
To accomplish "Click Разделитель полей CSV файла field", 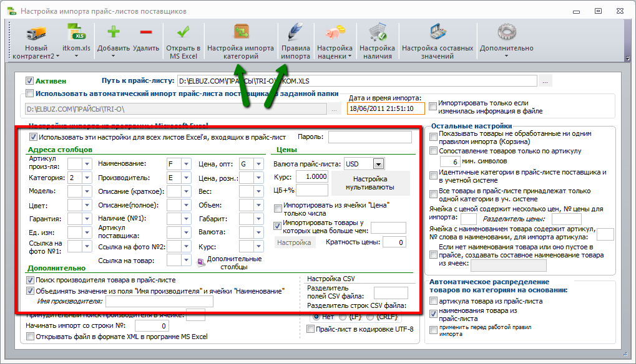I will (391, 293).
